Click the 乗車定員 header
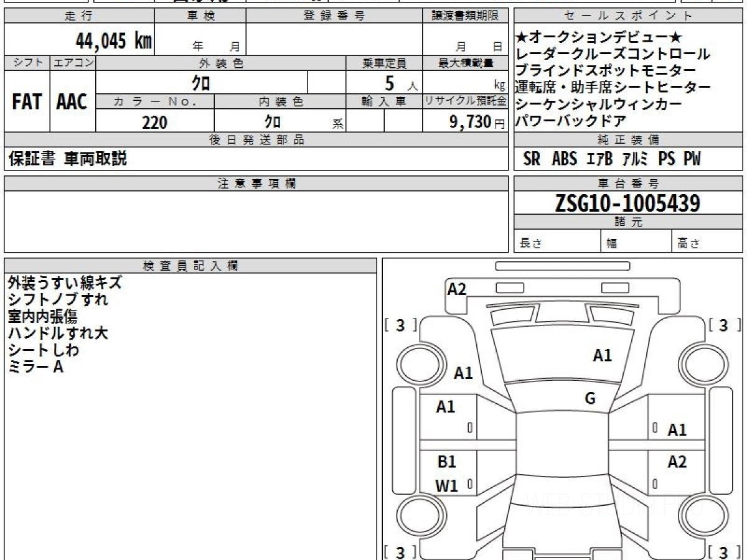 point(384,63)
